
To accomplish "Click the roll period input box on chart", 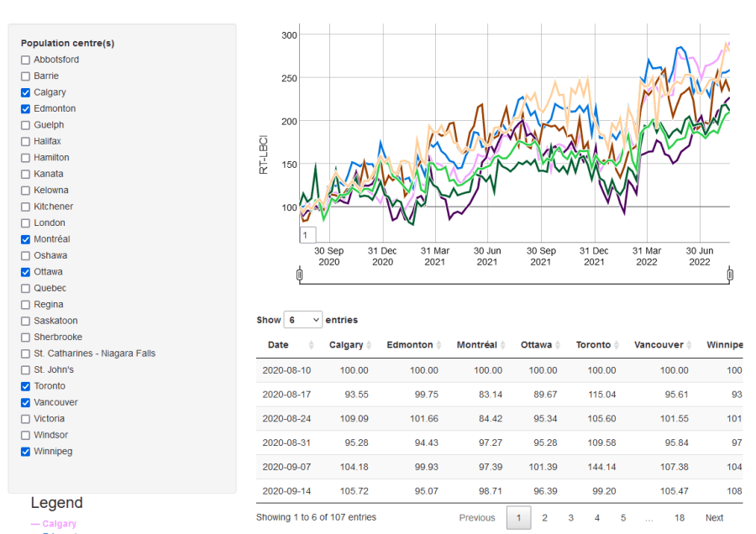I will click(x=308, y=235).
